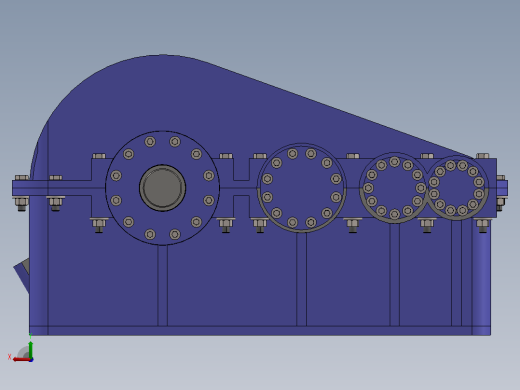The width and height of the screenshot is (520, 390).
Task: Select the hex nut just left of the large bearing cover's bottom
Action: click(x=98, y=224)
